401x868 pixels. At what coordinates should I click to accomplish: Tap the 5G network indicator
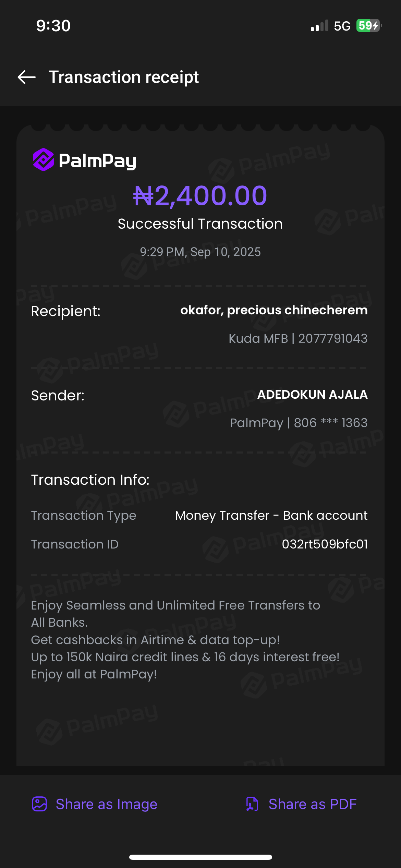[342, 26]
